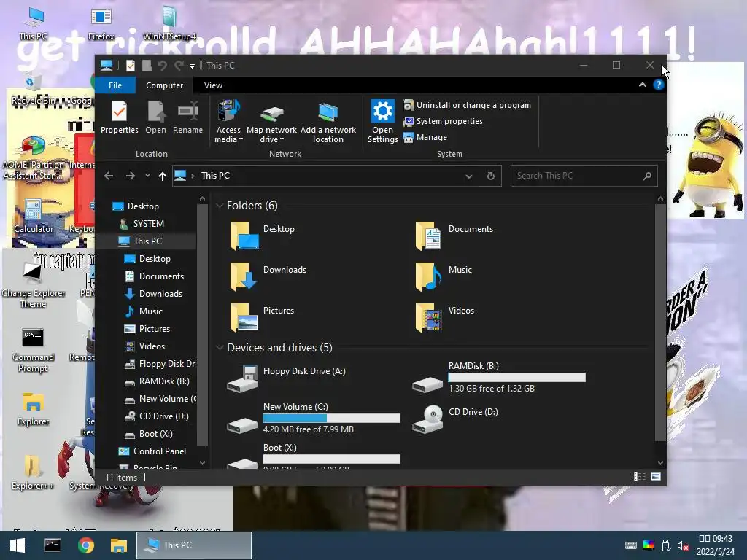747x560 pixels.
Task: Select the Pictures folder in main pane
Action: 263,317
